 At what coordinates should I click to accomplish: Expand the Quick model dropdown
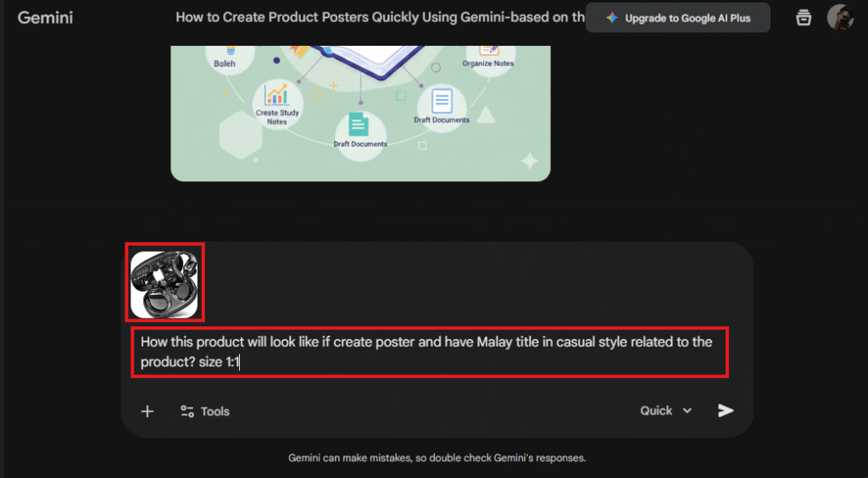tap(666, 410)
